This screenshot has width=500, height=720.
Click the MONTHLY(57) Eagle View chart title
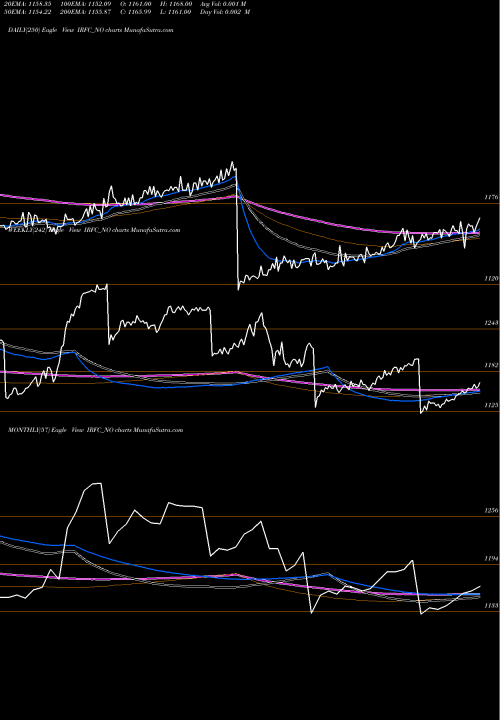(96, 430)
